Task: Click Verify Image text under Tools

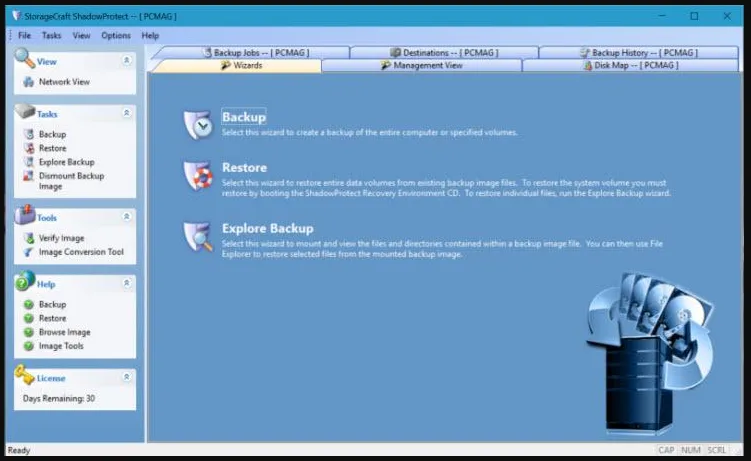Action: coord(61,238)
